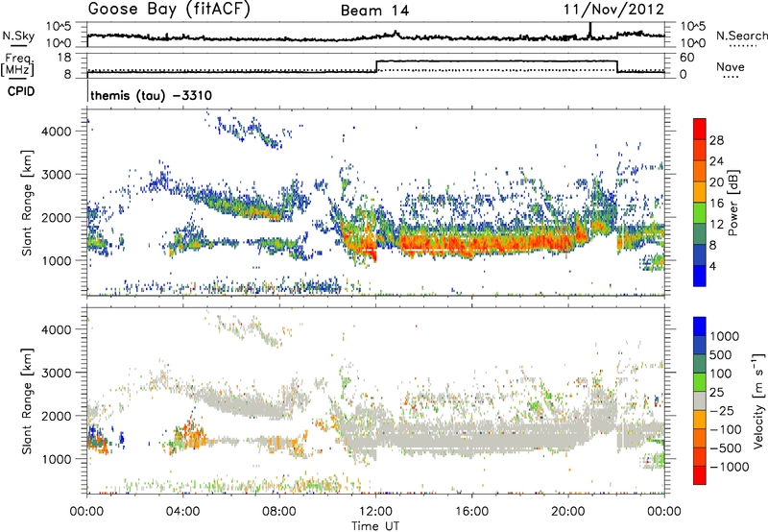Image resolution: width=768 pixels, height=532 pixels.
Task: Click the '4' power scale label
Action: 712,266
